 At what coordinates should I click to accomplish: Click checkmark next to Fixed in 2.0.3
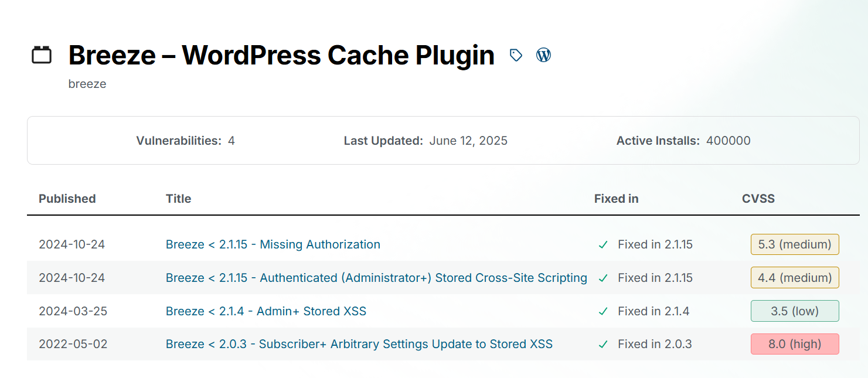coord(603,345)
